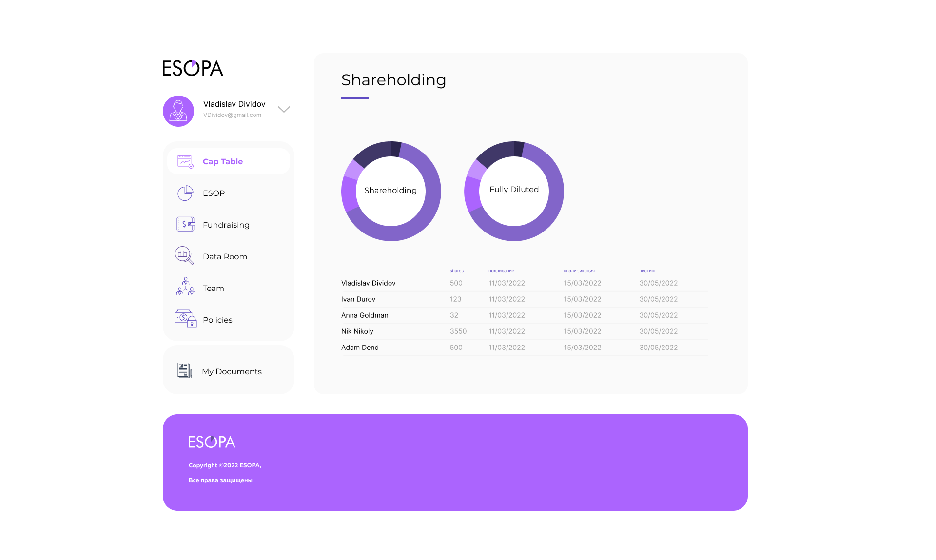
Task: Open the Fundraising menu item
Action: pyautogui.click(x=226, y=225)
